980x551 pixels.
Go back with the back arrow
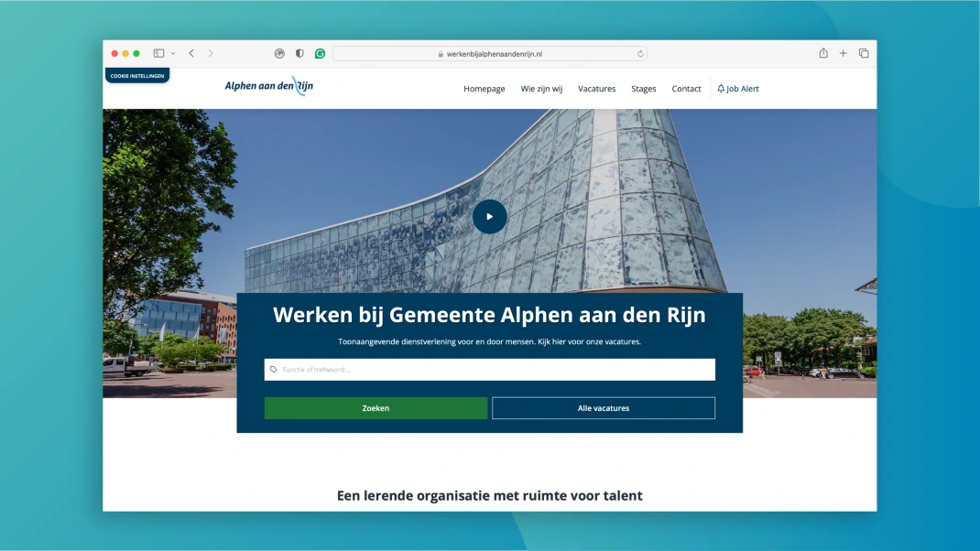pyautogui.click(x=191, y=54)
